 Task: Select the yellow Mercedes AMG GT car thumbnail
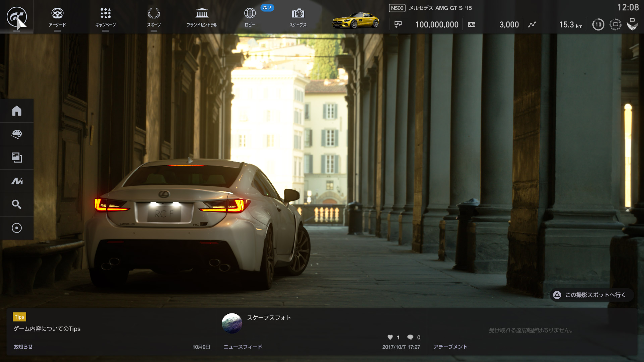pos(356,20)
